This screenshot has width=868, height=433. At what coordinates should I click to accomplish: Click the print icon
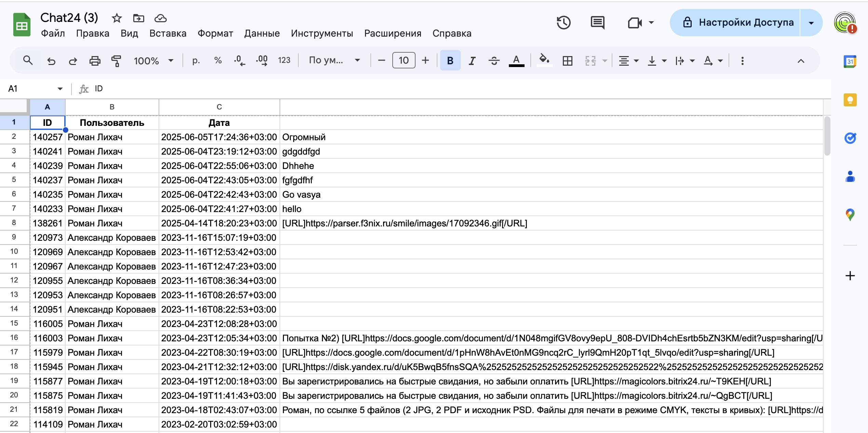coord(95,61)
